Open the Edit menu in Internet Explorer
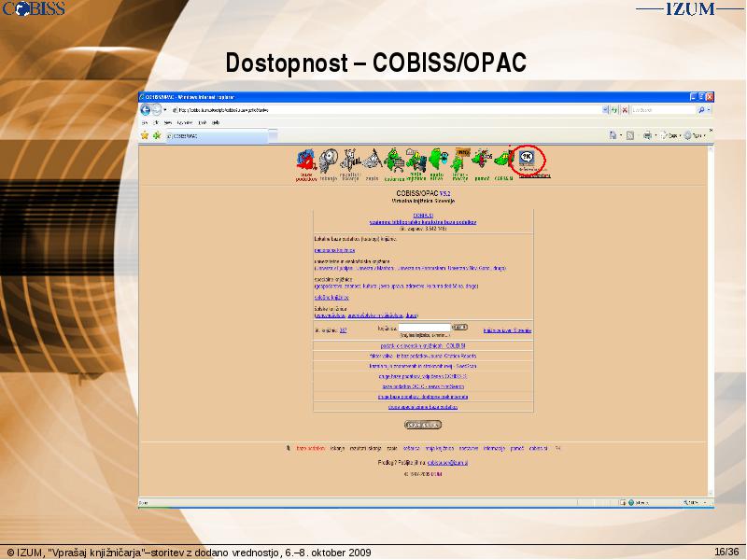This screenshot has height=560, width=747. [156, 123]
